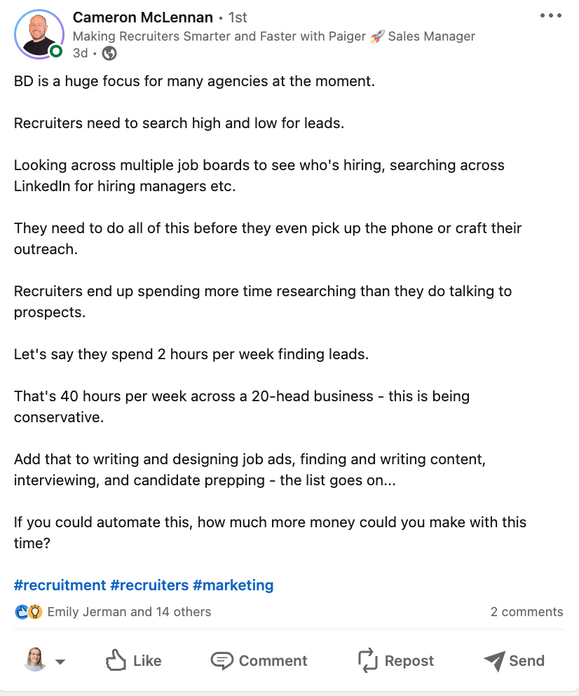Open the #recruiters hashtag
579x696 pixels.
coord(149,585)
